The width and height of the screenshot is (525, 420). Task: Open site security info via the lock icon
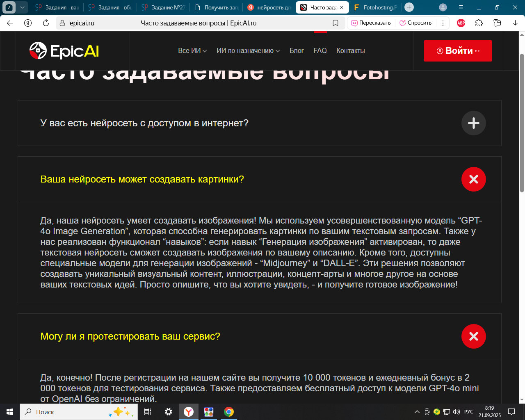click(x=62, y=23)
